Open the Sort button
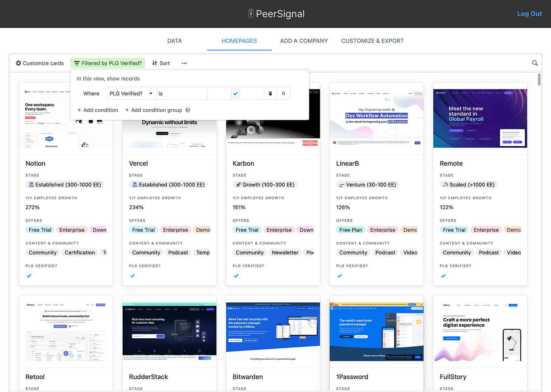 click(161, 63)
